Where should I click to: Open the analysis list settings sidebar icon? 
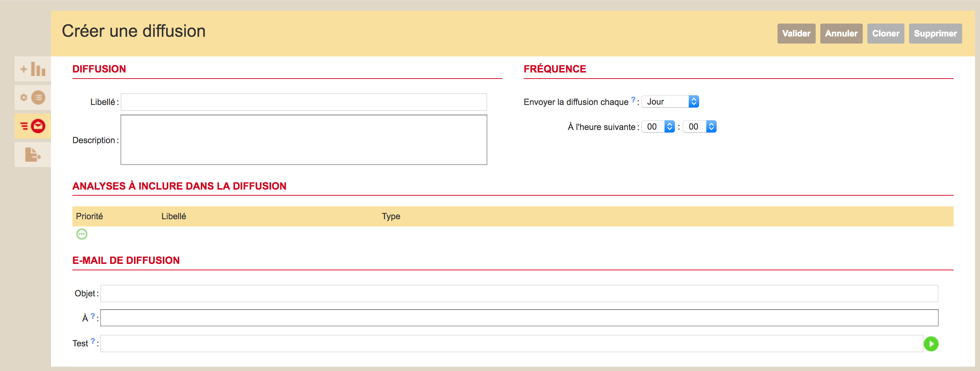click(x=33, y=97)
